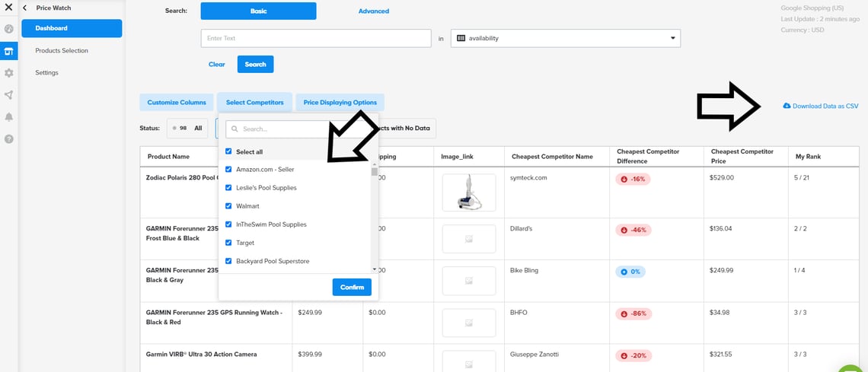Viewport: 868px width, 372px height.
Task: Click Black & Red Forerunner 235 product name
Action: (x=214, y=317)
